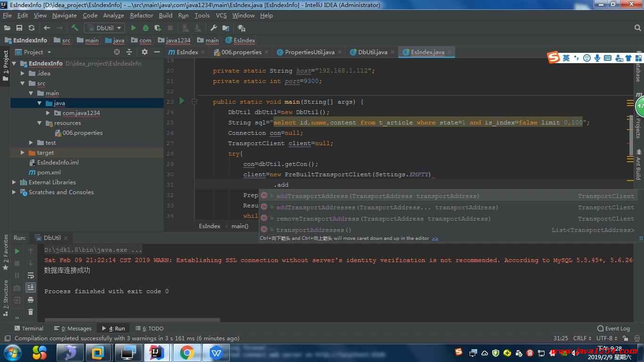644x362 pixels.
Task: Open the DbUtil run configuration dropdown
Action: point(104,28)
